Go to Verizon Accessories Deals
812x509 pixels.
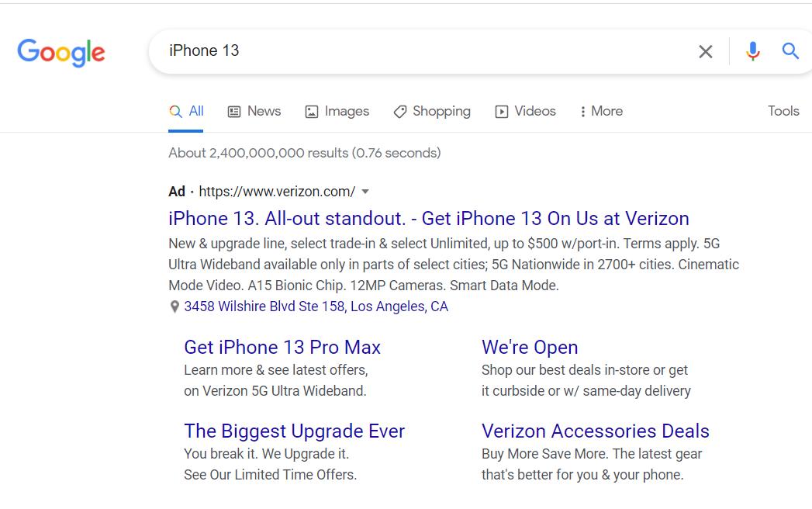tap(595, 431)
